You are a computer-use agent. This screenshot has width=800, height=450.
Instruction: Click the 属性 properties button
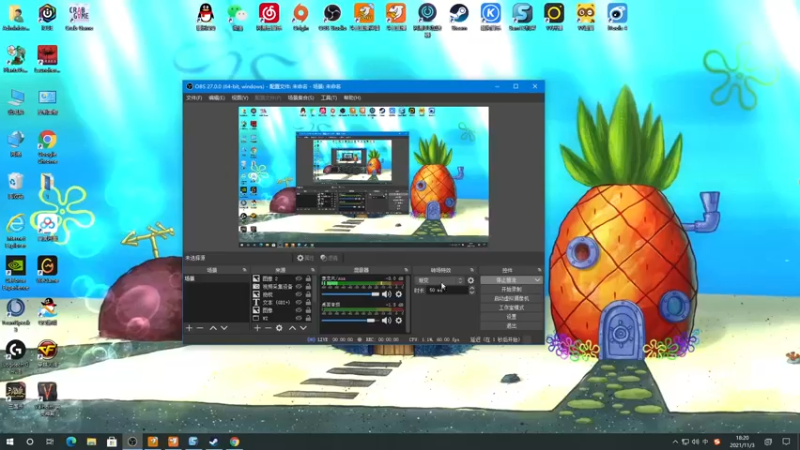click(306, 258)
